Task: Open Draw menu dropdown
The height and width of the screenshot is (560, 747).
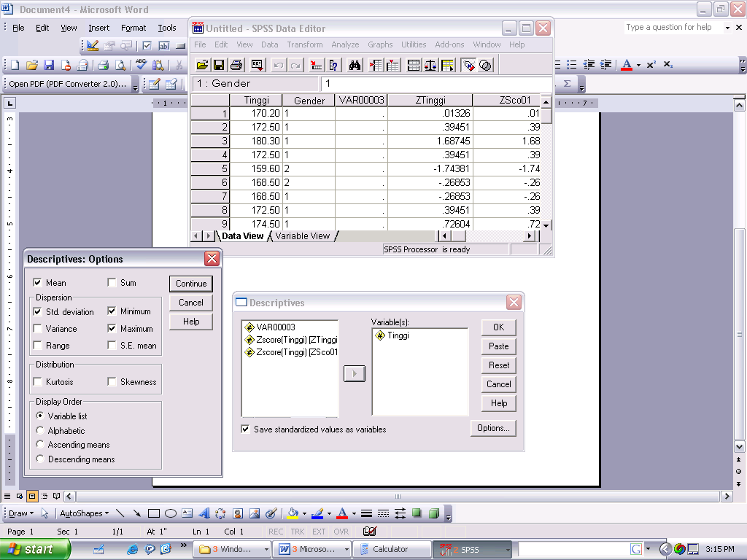Action: click(21, 513)
